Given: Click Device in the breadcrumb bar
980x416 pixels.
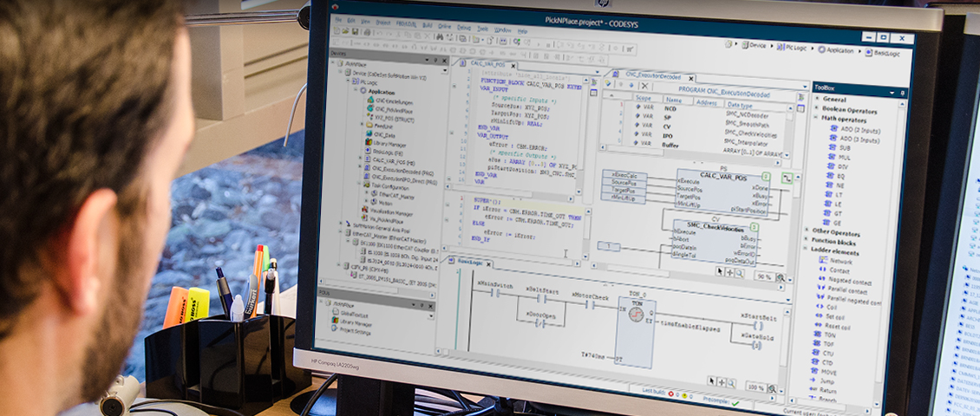Looking at the screenshot, I should (753, 46).
